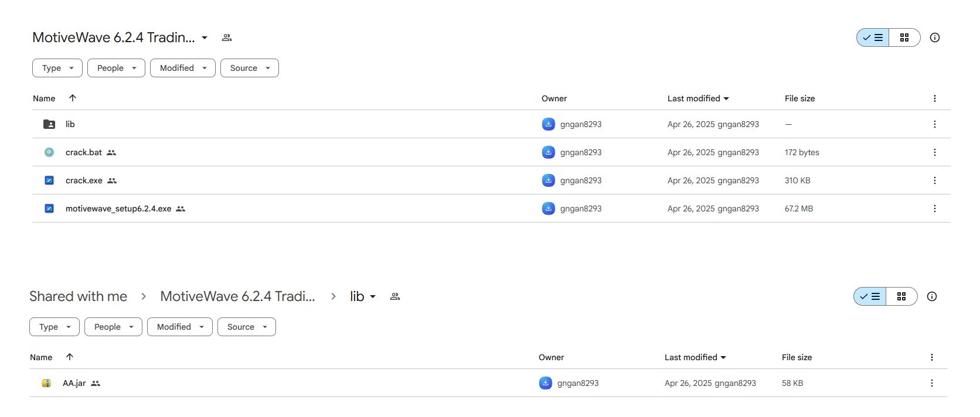Click owner avatar in motivewave_setup6.2.4.exe row

pyautogui.click(x=548, y=208)
